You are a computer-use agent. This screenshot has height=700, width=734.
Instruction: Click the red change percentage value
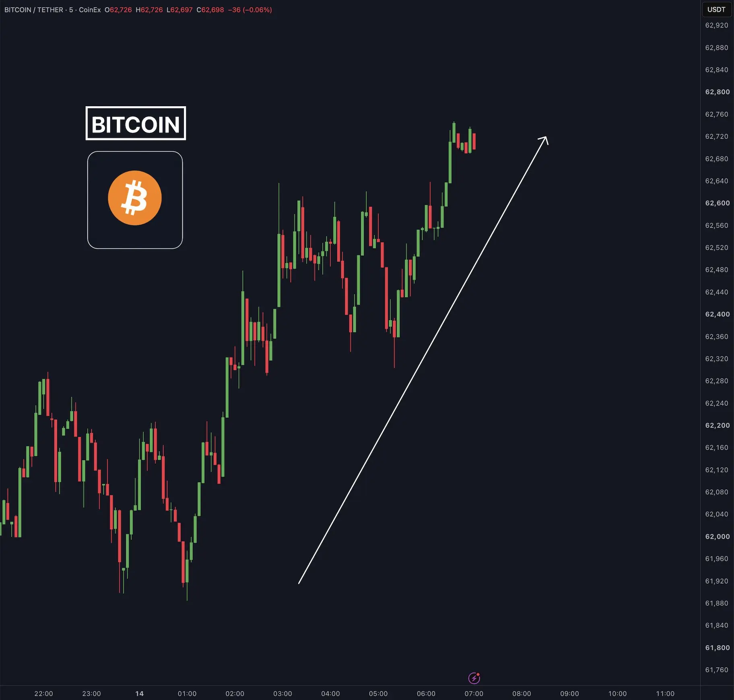[258, 10]
